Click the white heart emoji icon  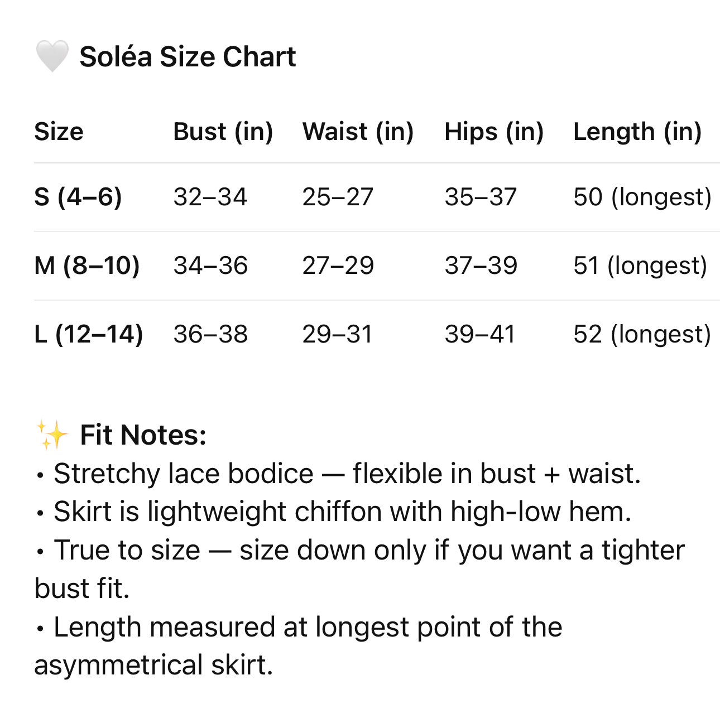(52, 56)
